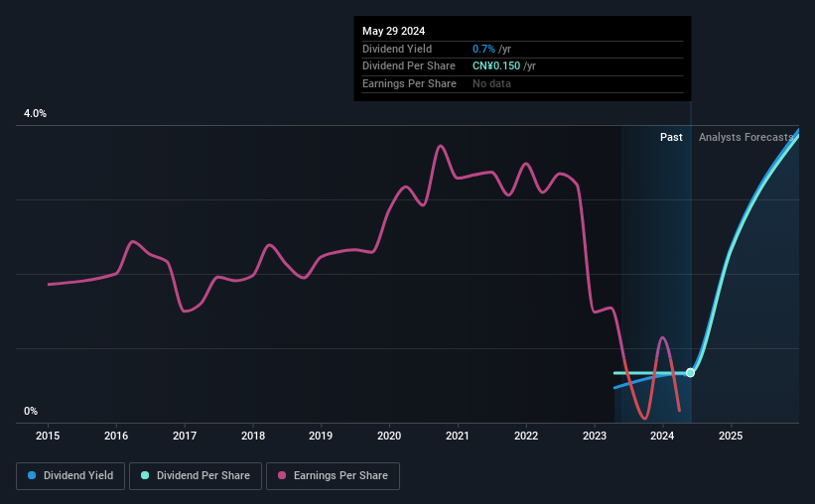Screen dimensions: 815x504
Task: Select the Analysts Forecasts region label
Action: pos(746,137)
